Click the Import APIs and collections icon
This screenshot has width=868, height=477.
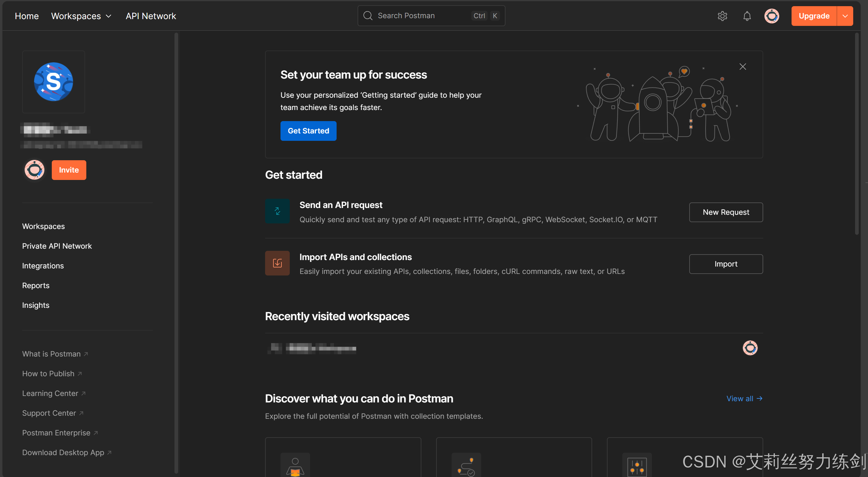coord(277,263)
